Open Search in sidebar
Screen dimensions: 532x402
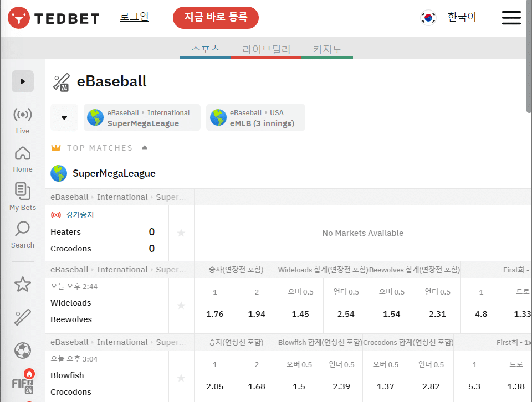[23, 235]
